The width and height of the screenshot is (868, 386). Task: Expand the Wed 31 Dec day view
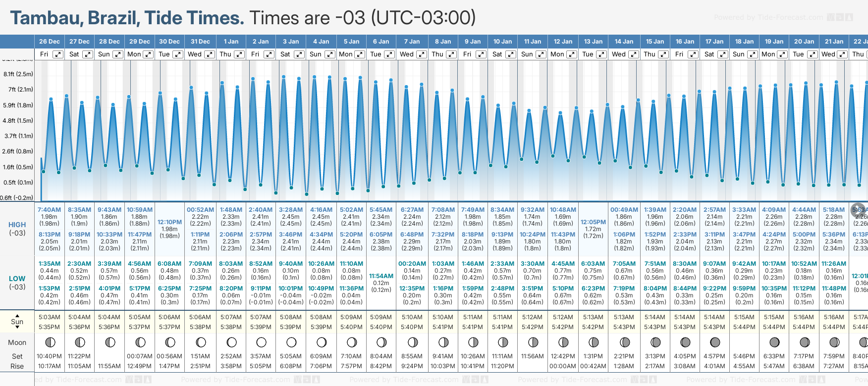tap(210, 54)
